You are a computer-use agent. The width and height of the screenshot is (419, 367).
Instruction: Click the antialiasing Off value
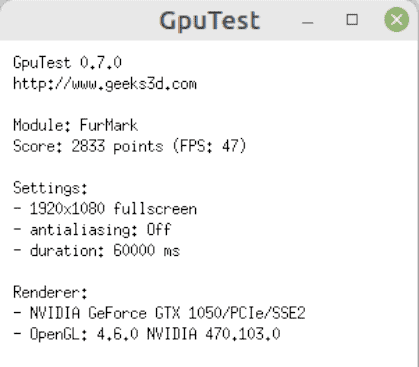pyautogui.click(x=159, y=230)
